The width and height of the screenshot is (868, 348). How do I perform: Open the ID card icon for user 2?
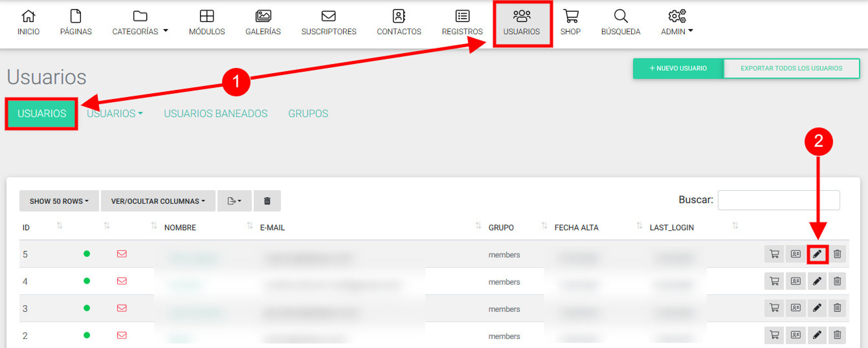[x=796, y=335]
